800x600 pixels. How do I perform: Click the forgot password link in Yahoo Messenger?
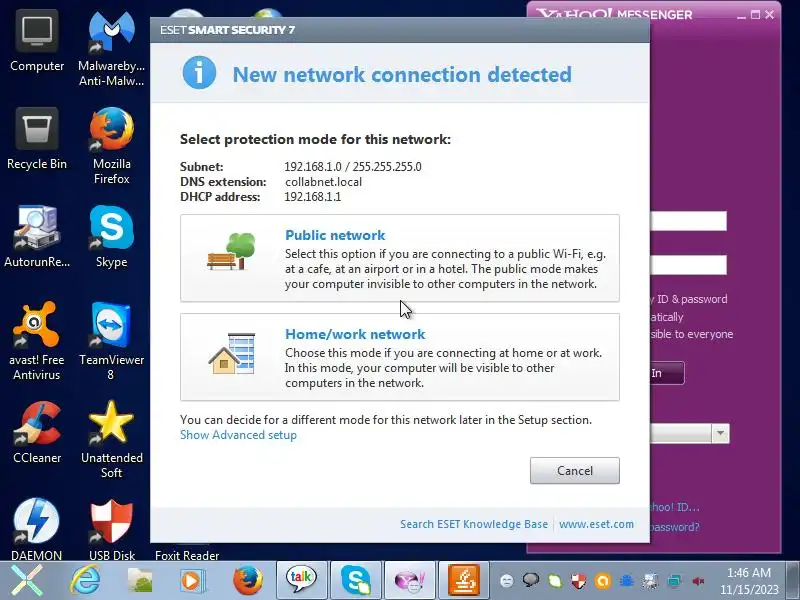[x=674, y=527]
